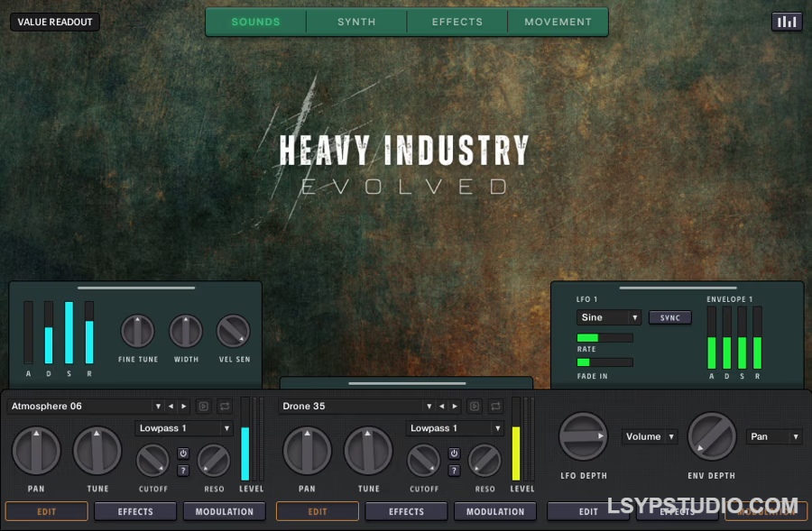
Task: Click the level meter icon at top right
Action: 785,21
